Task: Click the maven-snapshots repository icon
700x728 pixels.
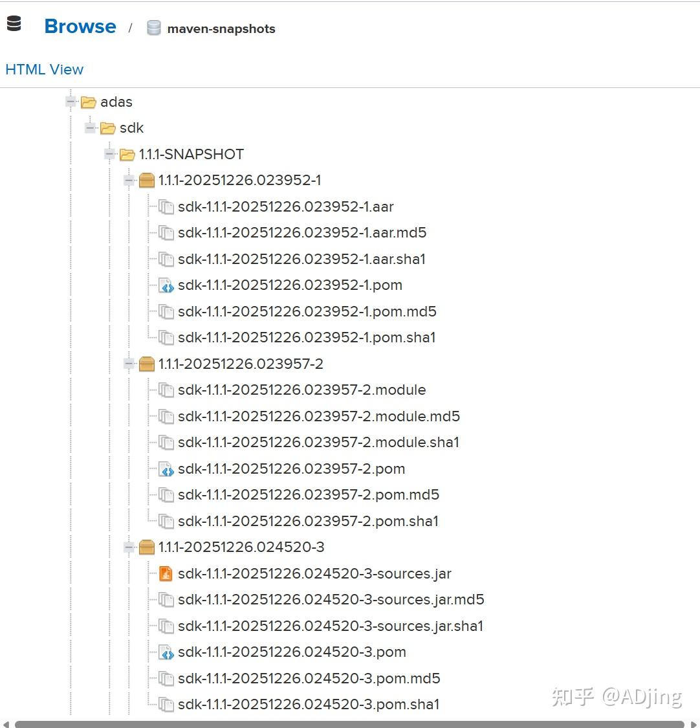Action: click(153, 28)
